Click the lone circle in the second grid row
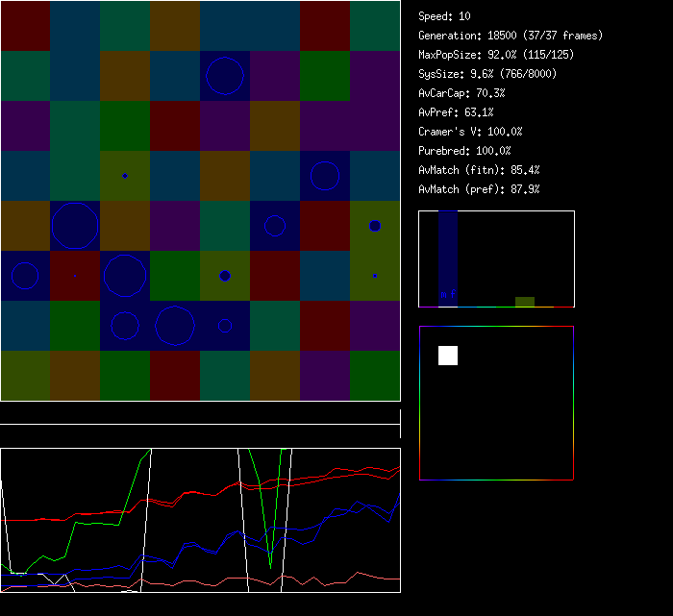Viewport: 673px width, 616px height. (x=225, y=76)
